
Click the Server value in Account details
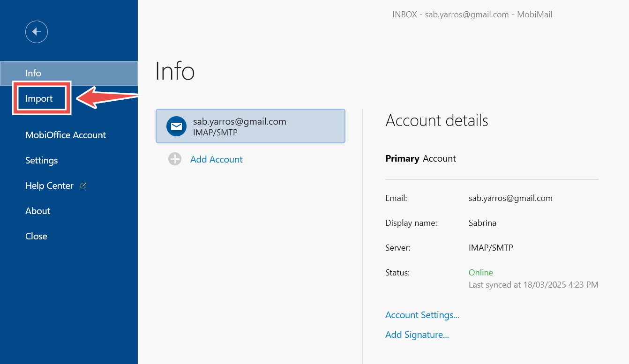(x=491, y=248)
